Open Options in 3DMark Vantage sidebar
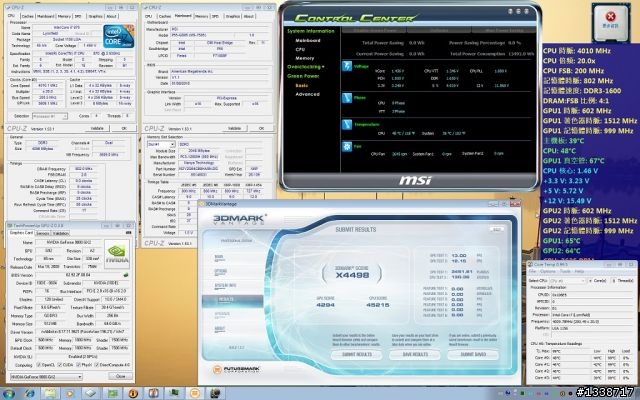Screen dimensions: 640x400 220,271
